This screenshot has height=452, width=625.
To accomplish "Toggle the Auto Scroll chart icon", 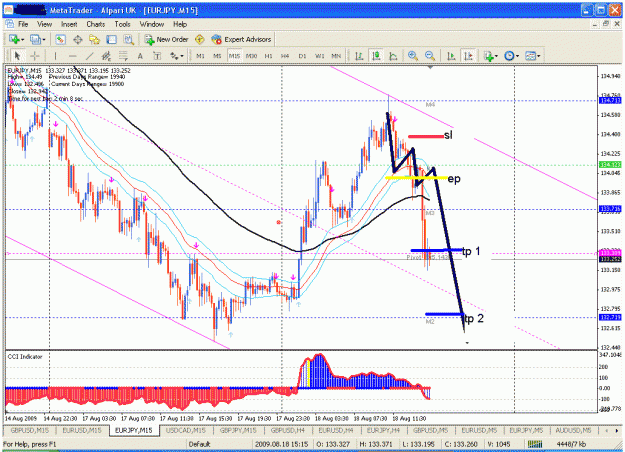I will pos(451,56).
